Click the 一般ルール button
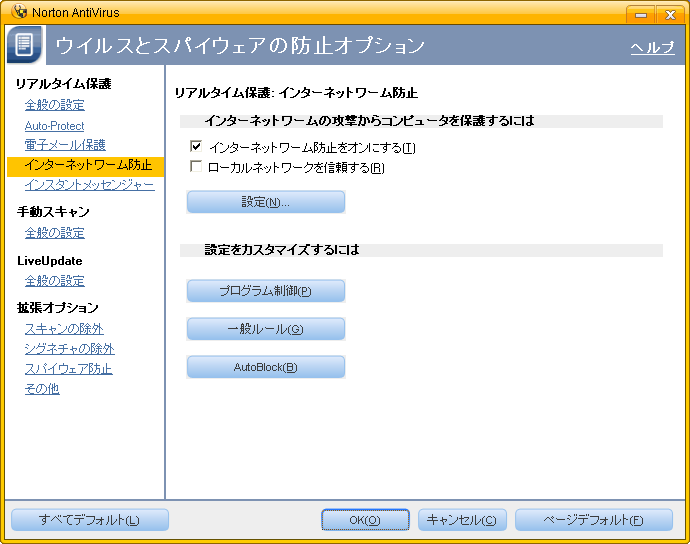This screenshot has width=690, height=544. (266, 329)
